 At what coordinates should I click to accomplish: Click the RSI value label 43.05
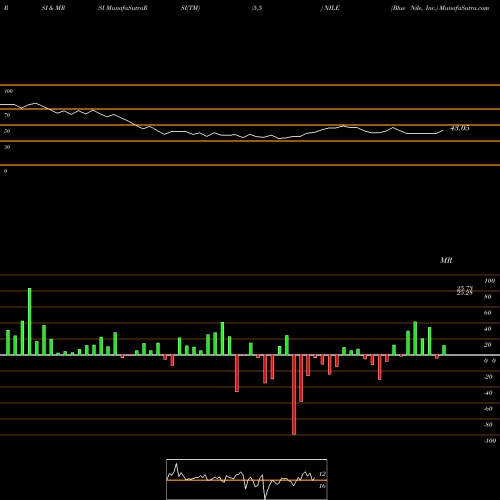pos(460,128)
